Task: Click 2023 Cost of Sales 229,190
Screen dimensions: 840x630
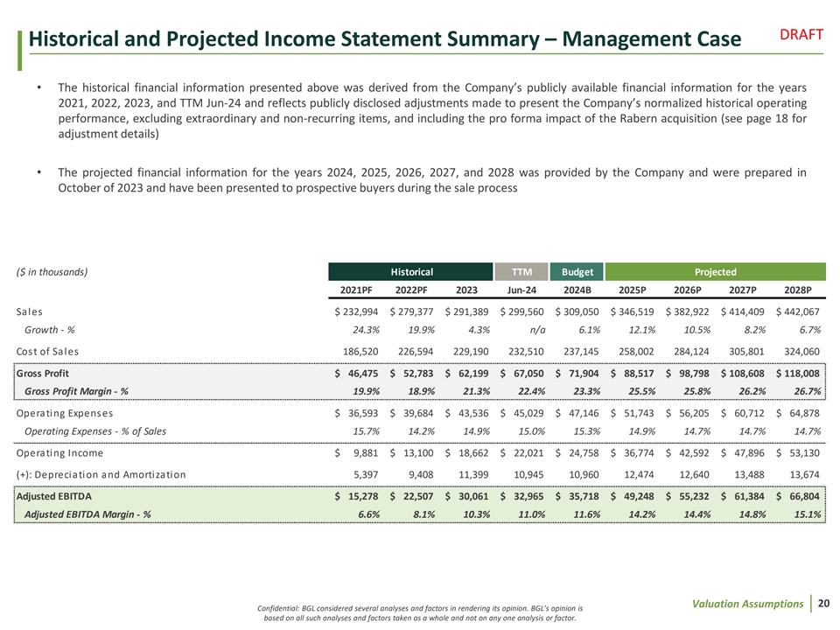Action: pyautogui.click(x=471, y=352)
